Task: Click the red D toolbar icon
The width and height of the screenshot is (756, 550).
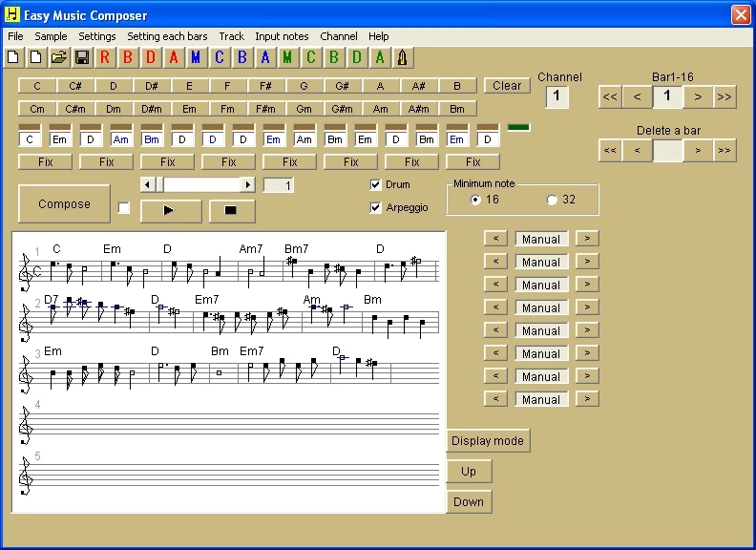Action: [151, 57]
